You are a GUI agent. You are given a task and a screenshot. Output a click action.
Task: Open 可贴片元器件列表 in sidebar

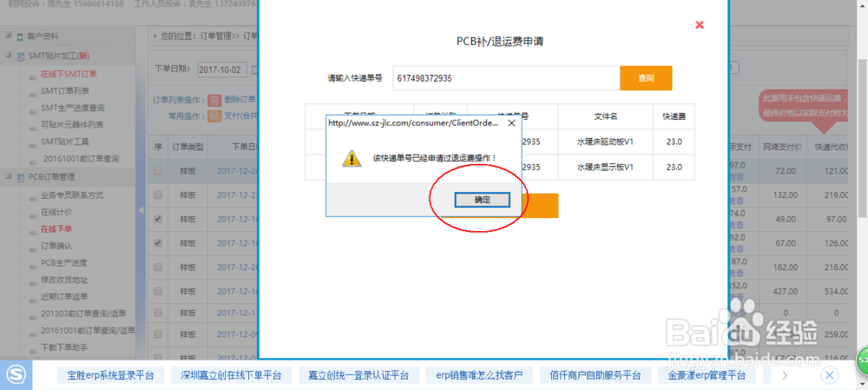72,125
